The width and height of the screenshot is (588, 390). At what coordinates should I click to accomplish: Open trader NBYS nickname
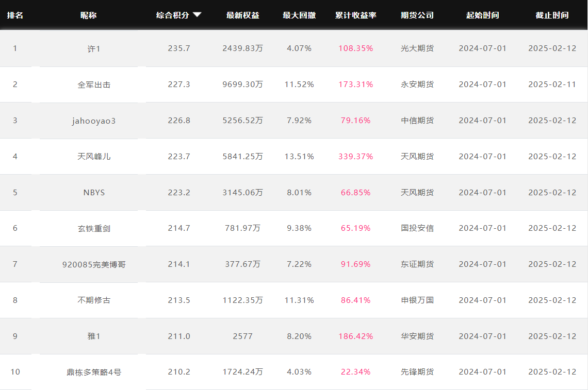[x=94, y=193]
